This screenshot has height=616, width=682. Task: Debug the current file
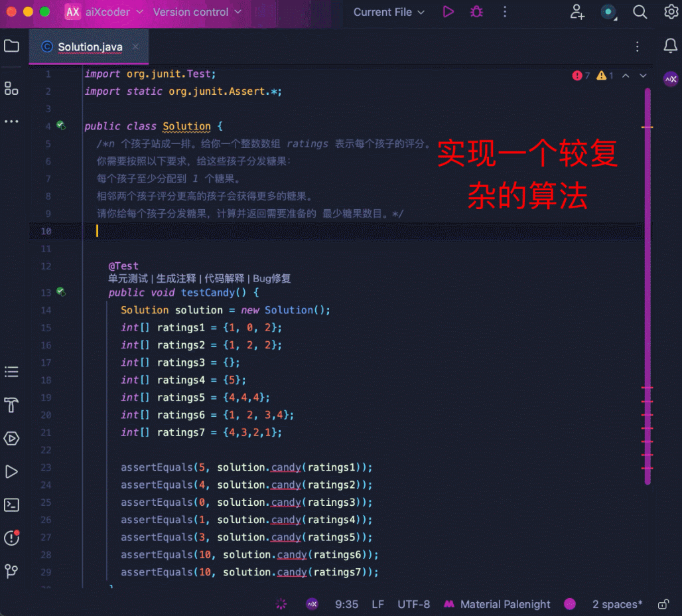coord(477,12)
